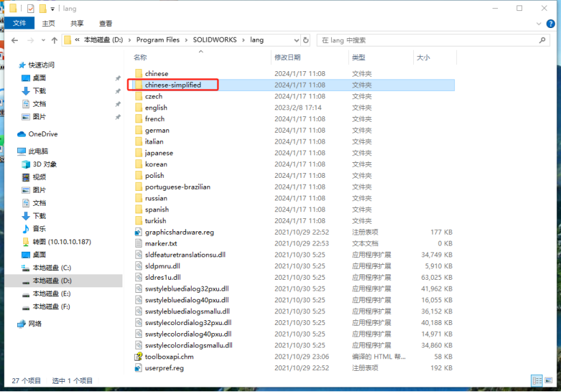Open the Quick Access Toolbar customize dropdown
The width and height of the screenshot is (561, 392).
(53, 8)
